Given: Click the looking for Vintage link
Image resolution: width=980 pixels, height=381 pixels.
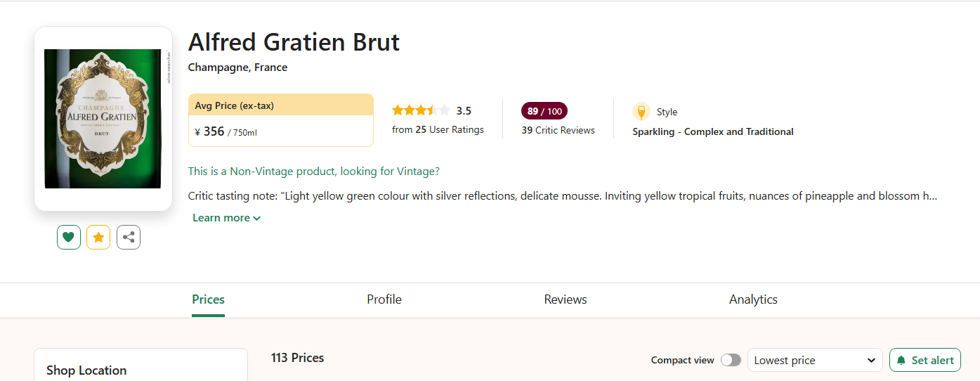Looking at the screenshot, I should (313, 172).
